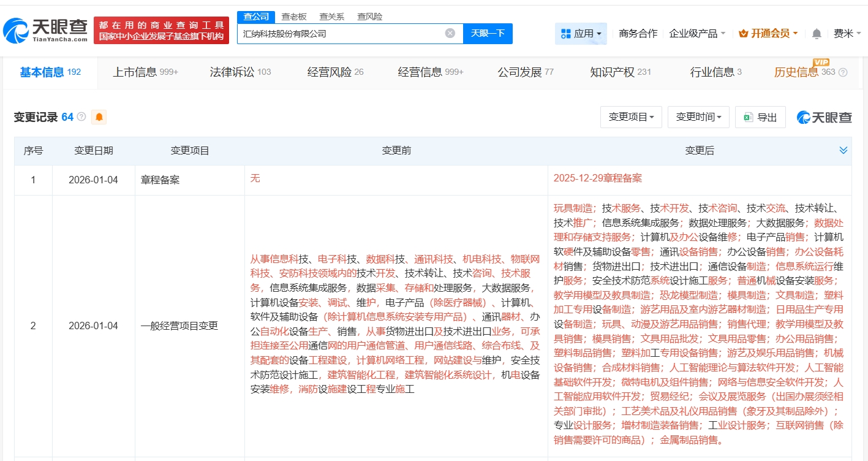Switch to 法律诉讼 tab

coord(240,72)
